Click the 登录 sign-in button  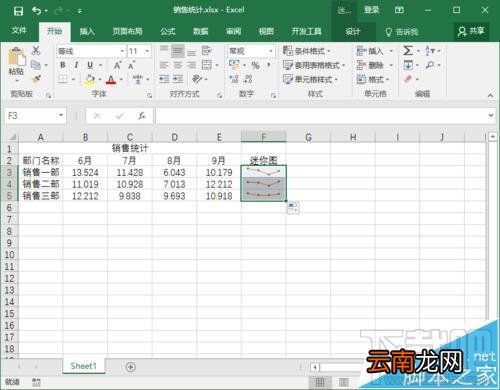click(371, 10)
